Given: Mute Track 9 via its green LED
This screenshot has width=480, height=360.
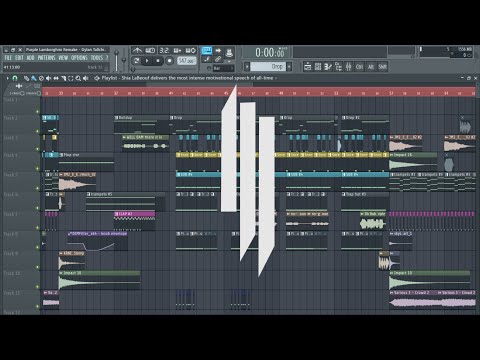Looking at the screenshot, I should [37, 267].
